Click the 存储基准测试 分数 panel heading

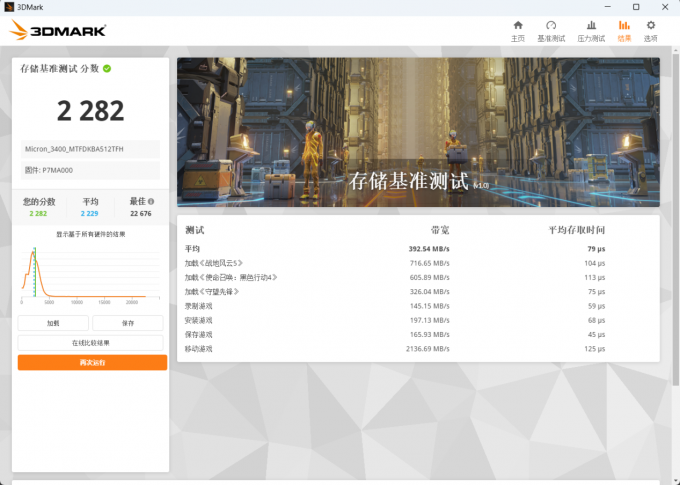pos(60,69)
